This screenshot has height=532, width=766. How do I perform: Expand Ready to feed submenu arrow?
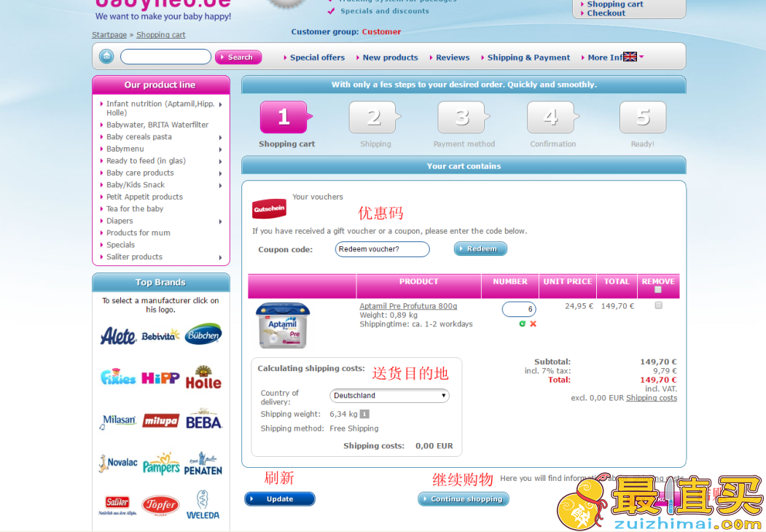(221, 162)
